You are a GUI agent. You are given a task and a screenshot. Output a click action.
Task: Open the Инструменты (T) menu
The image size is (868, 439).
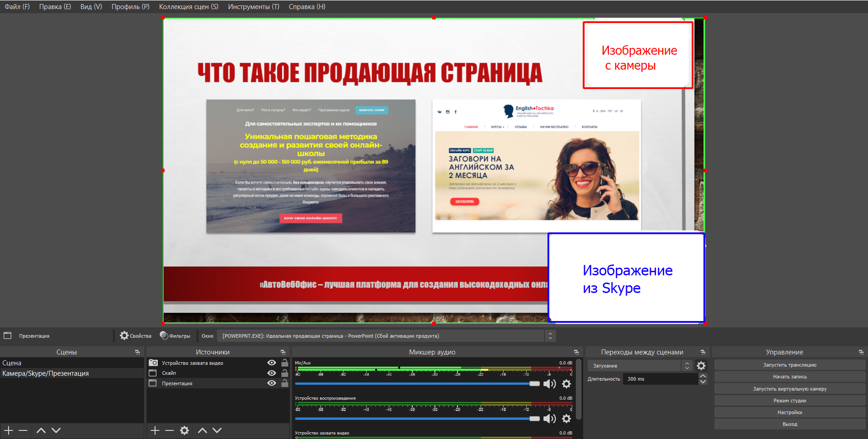coord(254,7)
